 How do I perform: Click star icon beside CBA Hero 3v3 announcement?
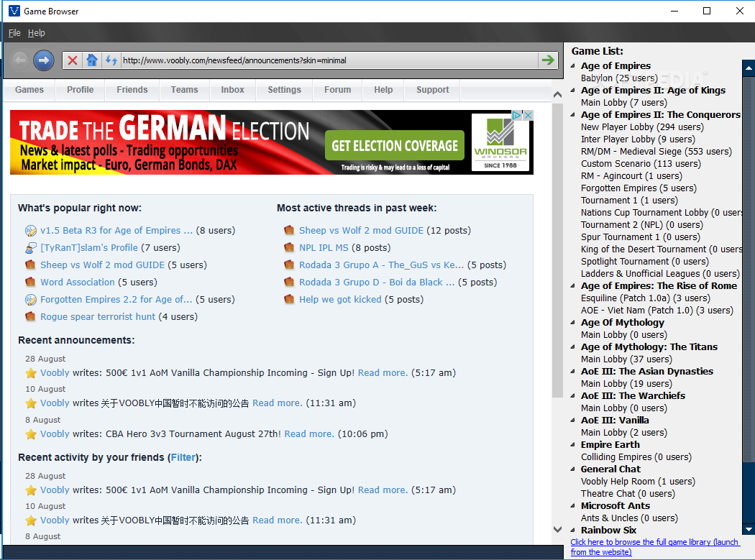pos(31,434)
